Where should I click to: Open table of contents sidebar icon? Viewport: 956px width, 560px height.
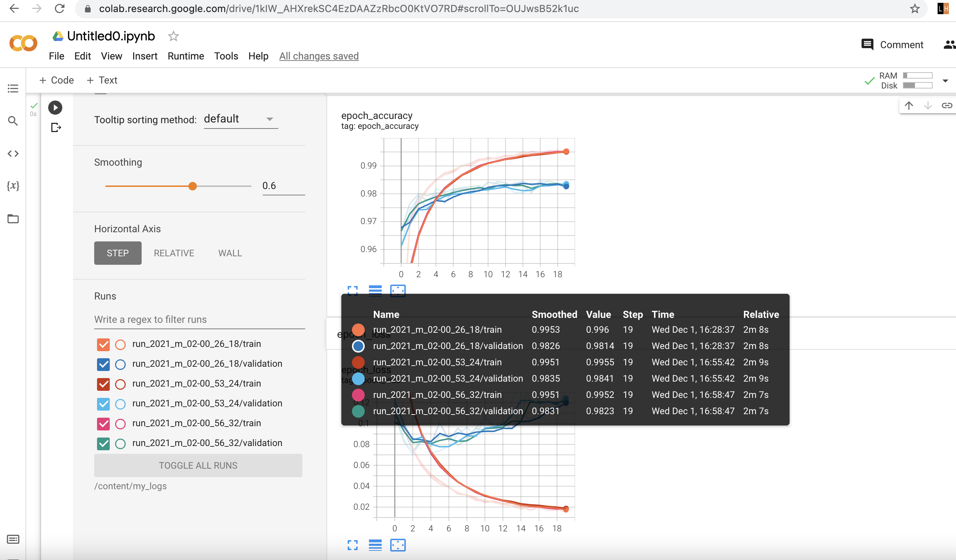pyautogui.click(x=13, y=88)
